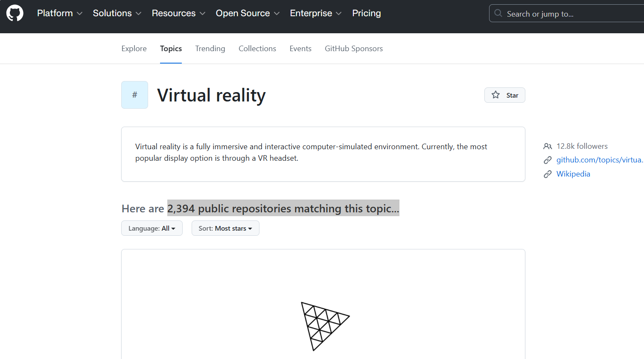Open the Open Source dropdown

pyautogui.click(x=248, y=13)
